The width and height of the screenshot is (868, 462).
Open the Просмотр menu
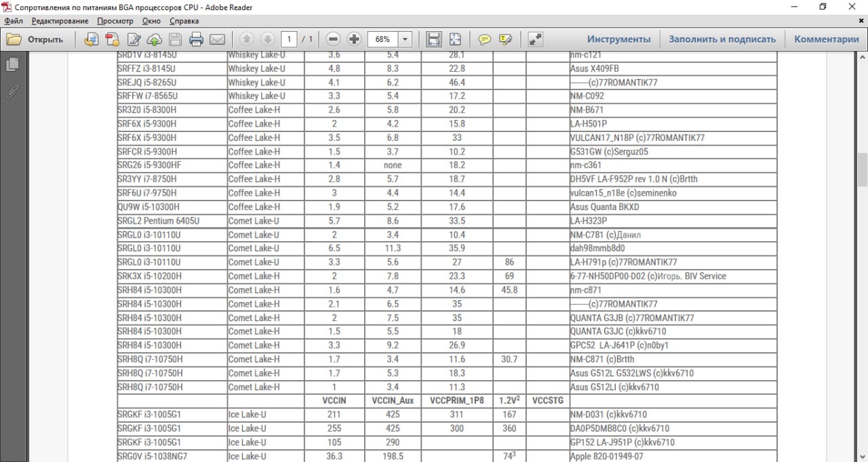coord(115,21)
